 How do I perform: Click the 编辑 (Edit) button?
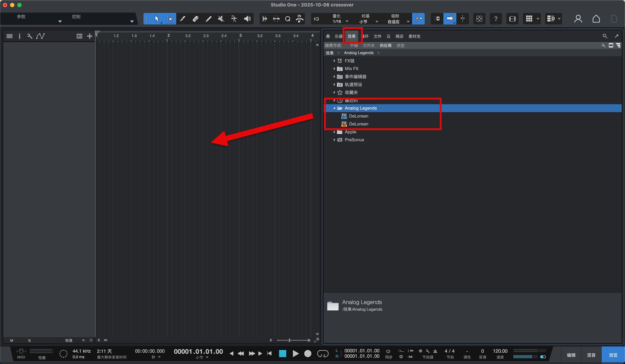click(x=571, y=355)
